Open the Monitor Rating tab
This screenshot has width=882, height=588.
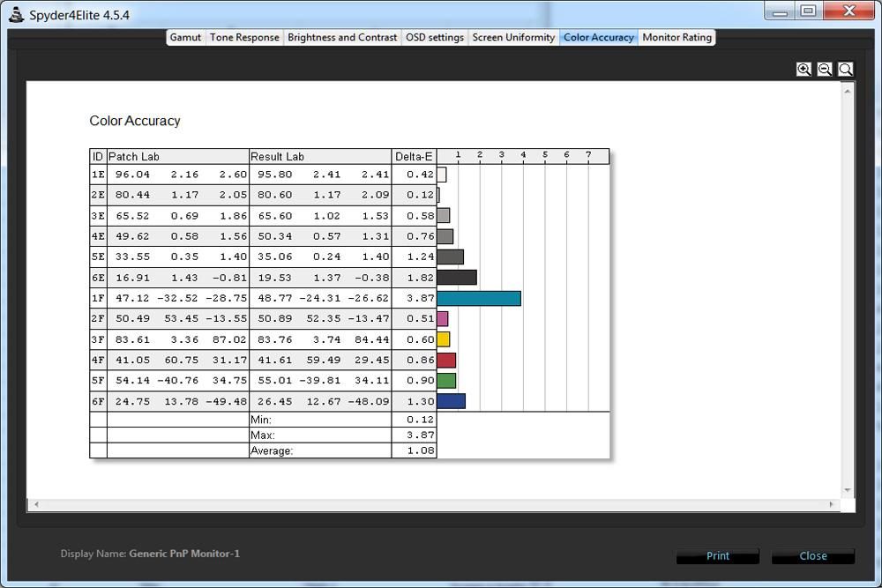coord(676,37)
